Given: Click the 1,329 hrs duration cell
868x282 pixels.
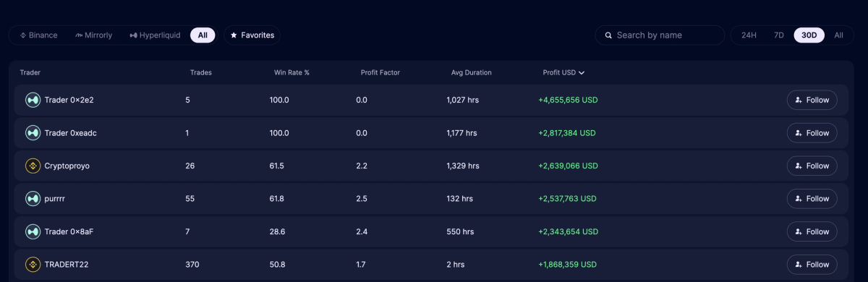Looking at the screenshot, I should 463,166.
